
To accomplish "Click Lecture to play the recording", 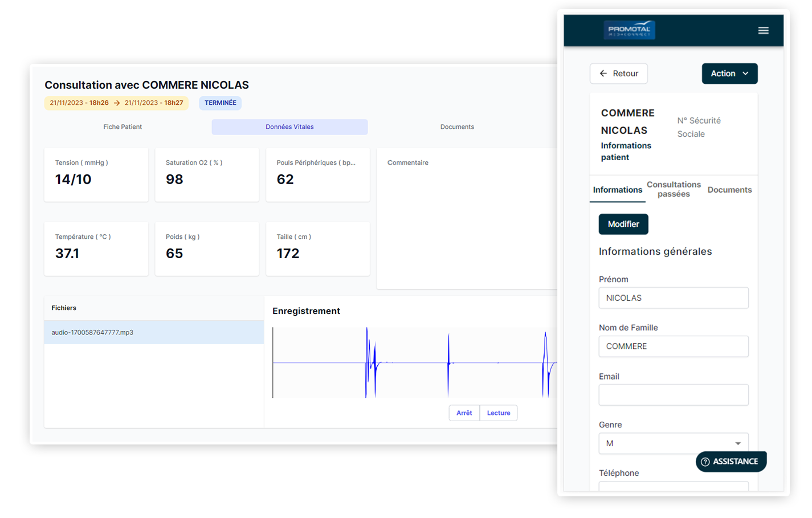I will [499, 413].
